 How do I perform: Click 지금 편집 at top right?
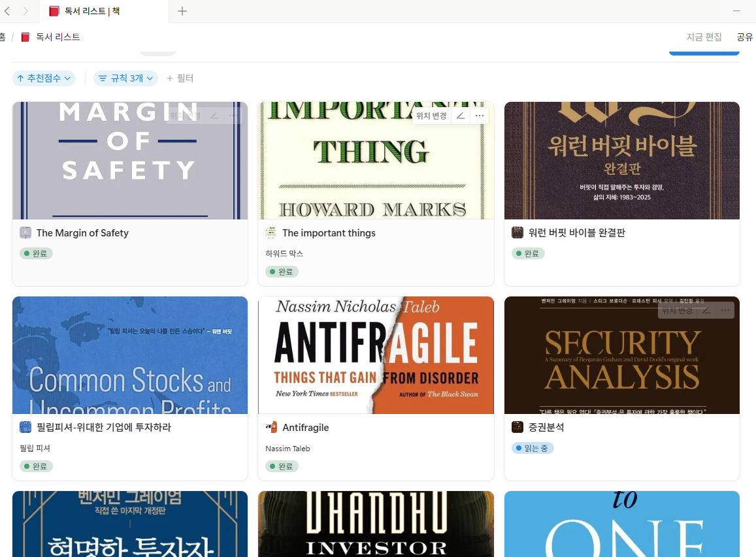[x=704, y=37]
